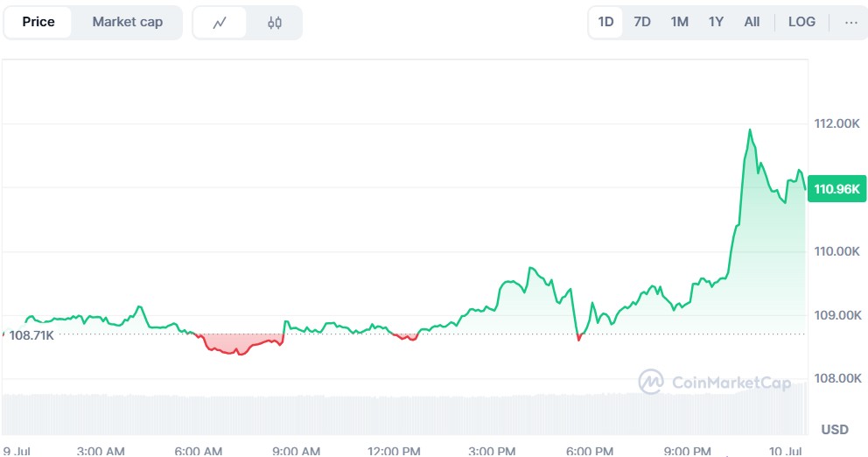Switch to candlestick chart icon
This screenshot has height=457, width=868.
(x=274, y=23)
